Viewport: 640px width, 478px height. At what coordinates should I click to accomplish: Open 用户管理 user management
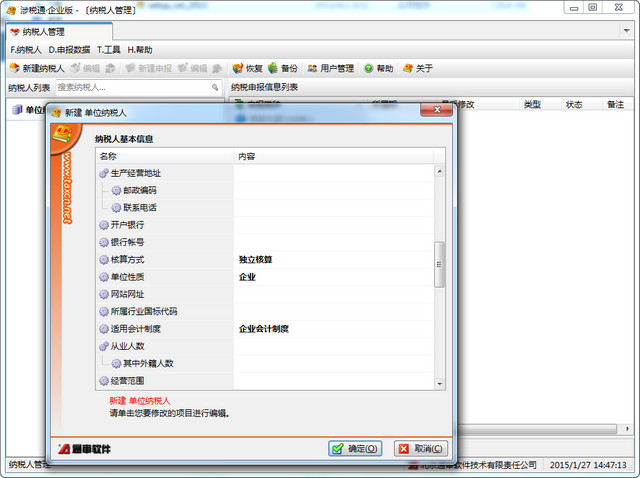331,68
